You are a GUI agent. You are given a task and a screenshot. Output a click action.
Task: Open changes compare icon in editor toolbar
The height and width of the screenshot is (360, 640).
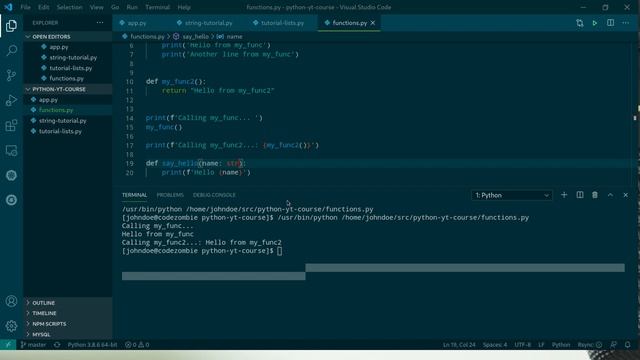580,23
